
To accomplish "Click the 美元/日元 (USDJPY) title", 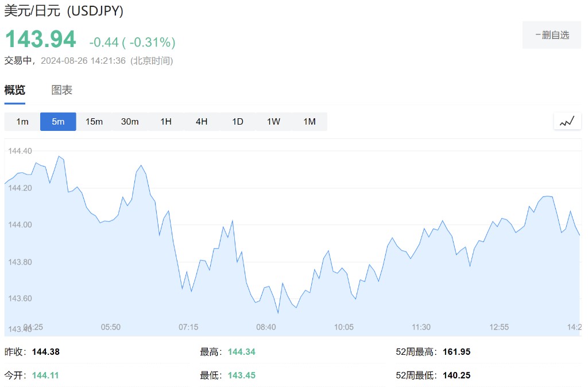I will 64,11.
